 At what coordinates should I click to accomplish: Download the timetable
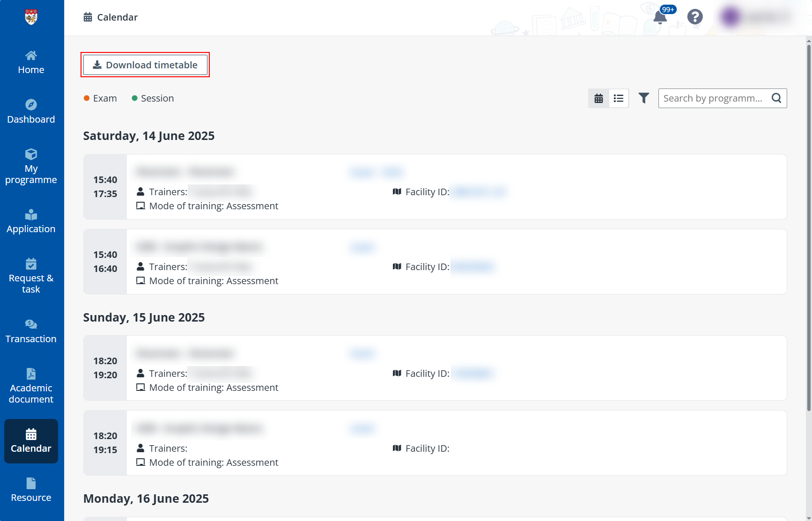click(x=145, y=65)
